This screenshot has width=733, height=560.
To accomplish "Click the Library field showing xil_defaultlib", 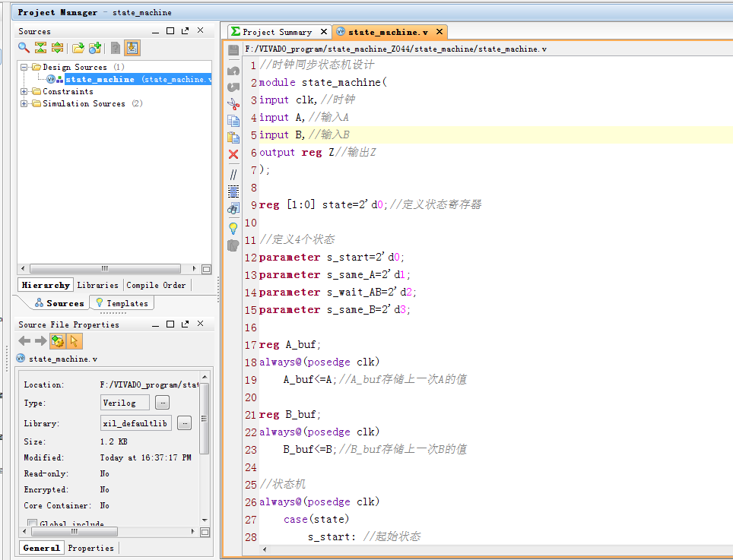I will 135,423.
